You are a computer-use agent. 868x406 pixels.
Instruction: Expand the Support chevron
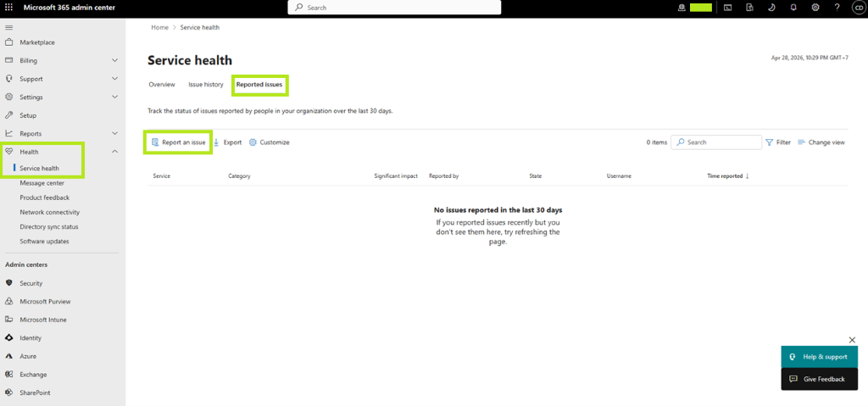click(x=115, y=79)
